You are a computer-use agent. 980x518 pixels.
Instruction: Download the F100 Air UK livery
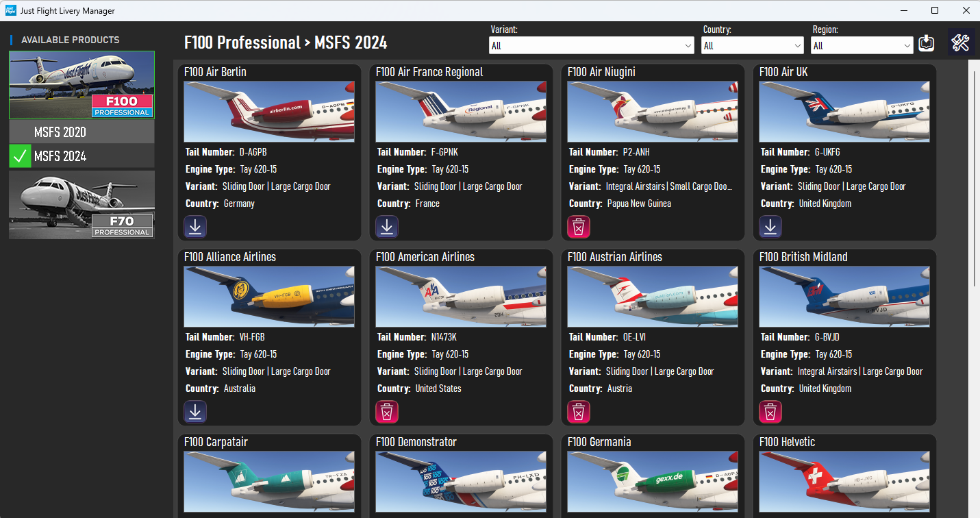click(770, 227)
